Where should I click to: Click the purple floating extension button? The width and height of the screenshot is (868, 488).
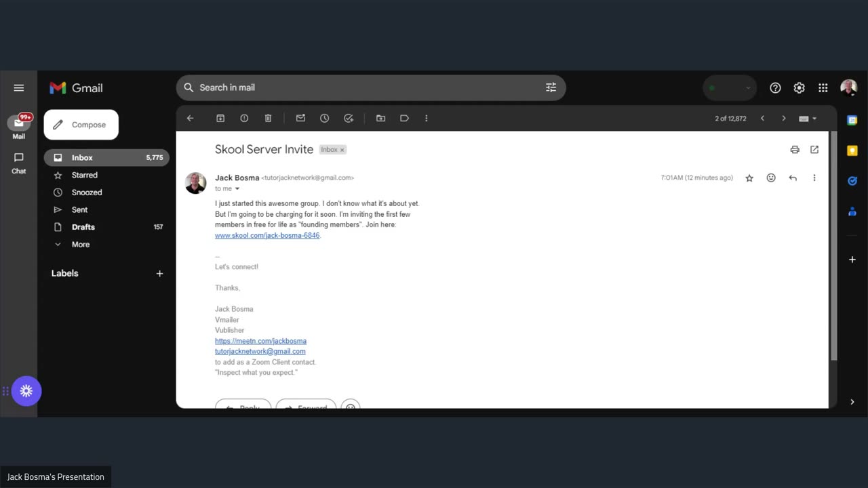pos(26,391)
